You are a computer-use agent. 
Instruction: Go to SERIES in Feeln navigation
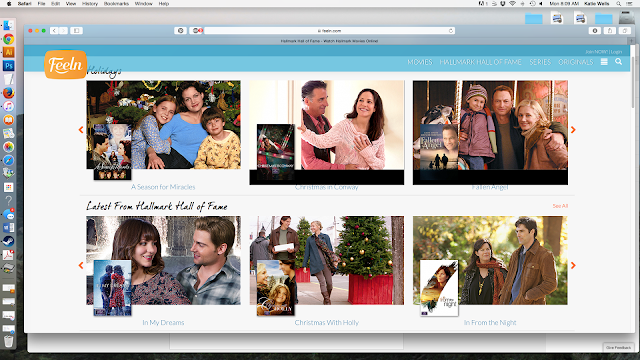[540, 62]
